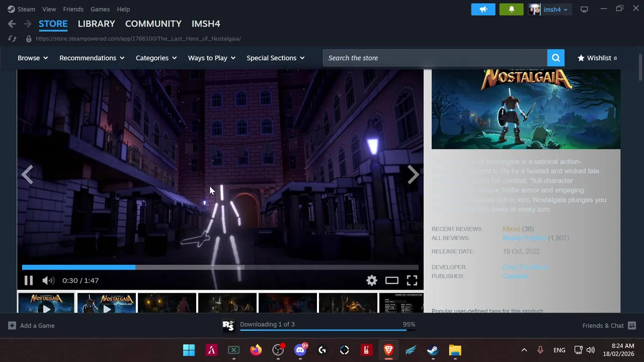Navigate forward with the right arrow
Screen dimensions: 644x362
pyautogui.click(x=28, y=24)
